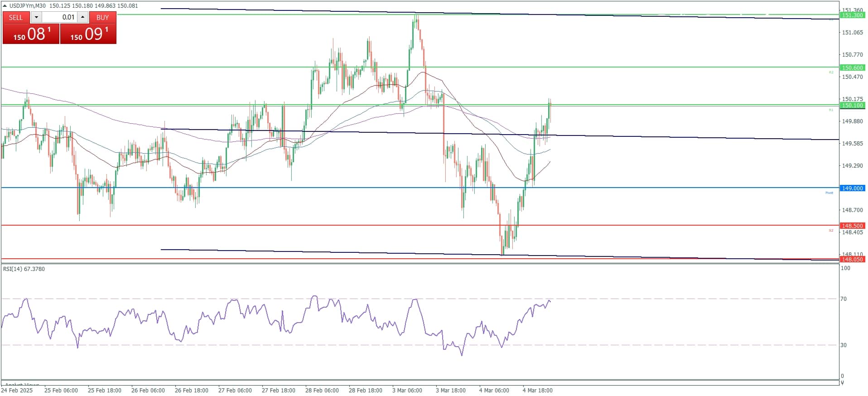This screenshot has width=868, height=396.
Task: Select the USDJPYm,M30 chart title text
Action: [x=28, y=6]
